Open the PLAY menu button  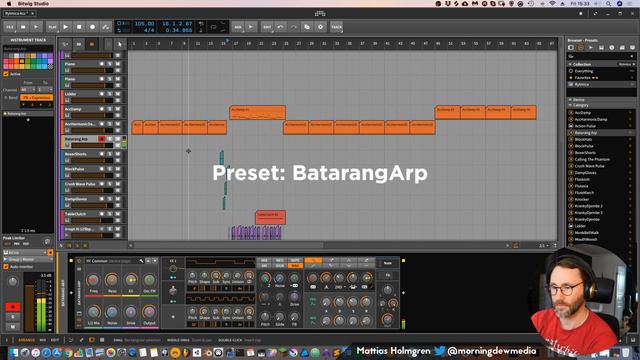pyautogui.click(x=52, y=27)
